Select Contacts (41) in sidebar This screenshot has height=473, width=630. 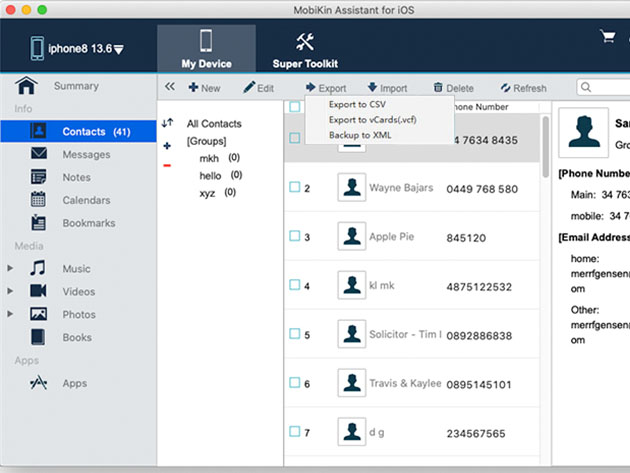79,131
